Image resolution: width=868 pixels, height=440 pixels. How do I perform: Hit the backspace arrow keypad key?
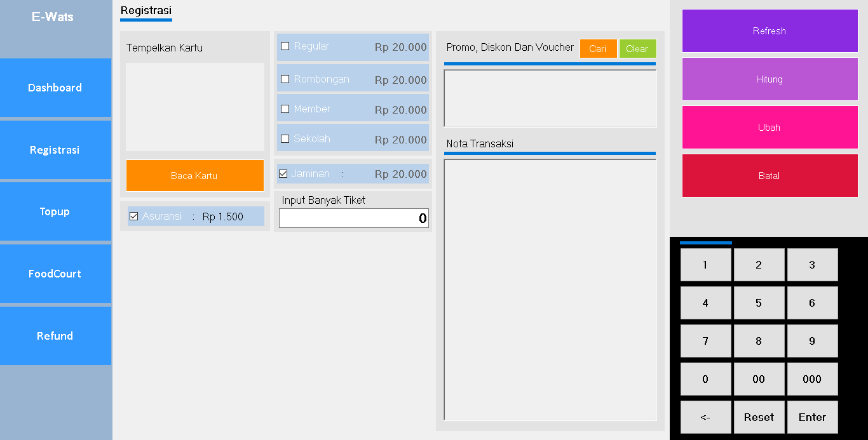click(x=705, y=417)
